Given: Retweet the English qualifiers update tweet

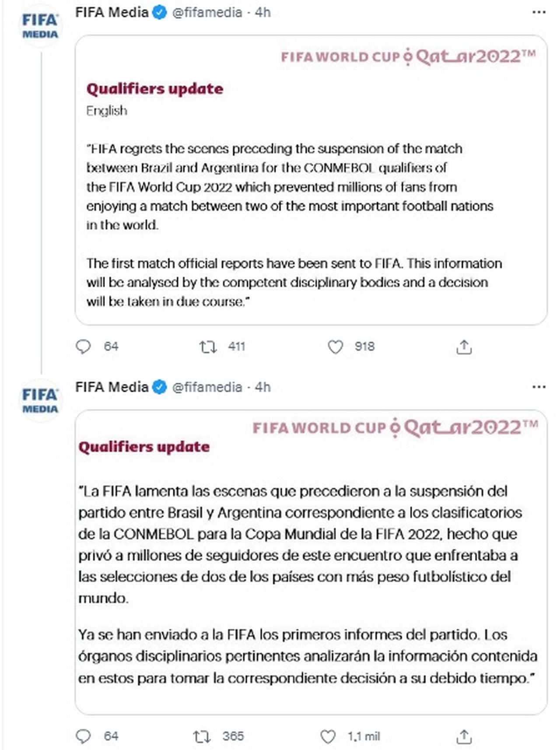Looking at the screenshot, I should pyautogui.click(x=208, y=347).
